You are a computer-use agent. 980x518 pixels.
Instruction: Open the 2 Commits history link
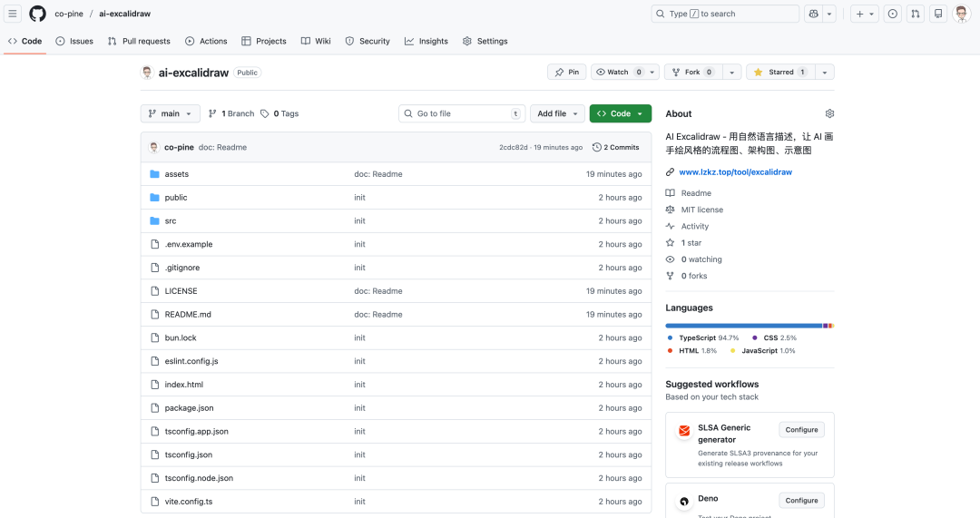(615, 148)
